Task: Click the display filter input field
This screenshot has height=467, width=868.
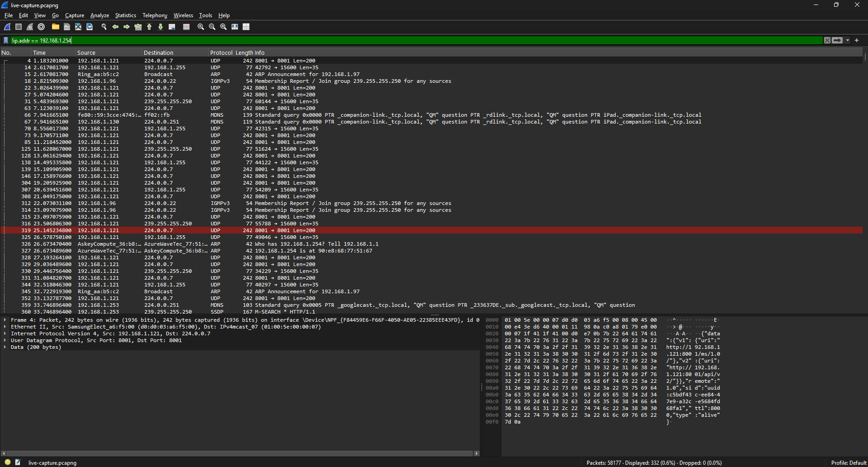Action: (416, 40)
